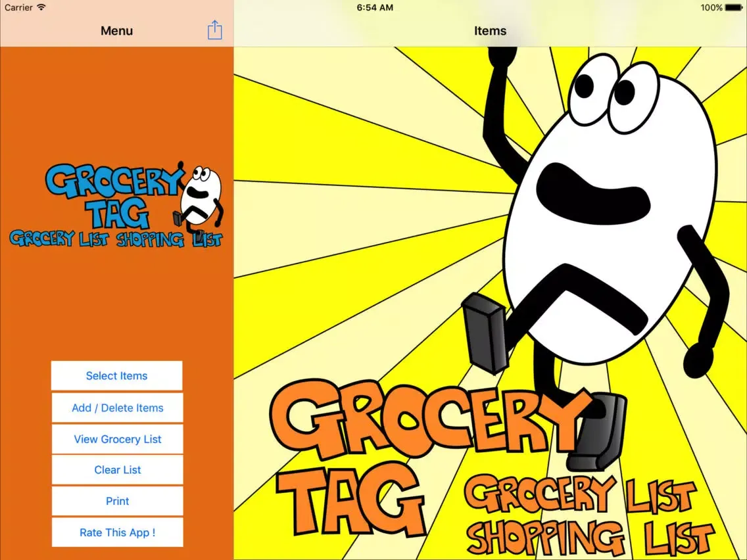Open View Grocery List
The image size is (747, 560).
click(x=117, y=439)
